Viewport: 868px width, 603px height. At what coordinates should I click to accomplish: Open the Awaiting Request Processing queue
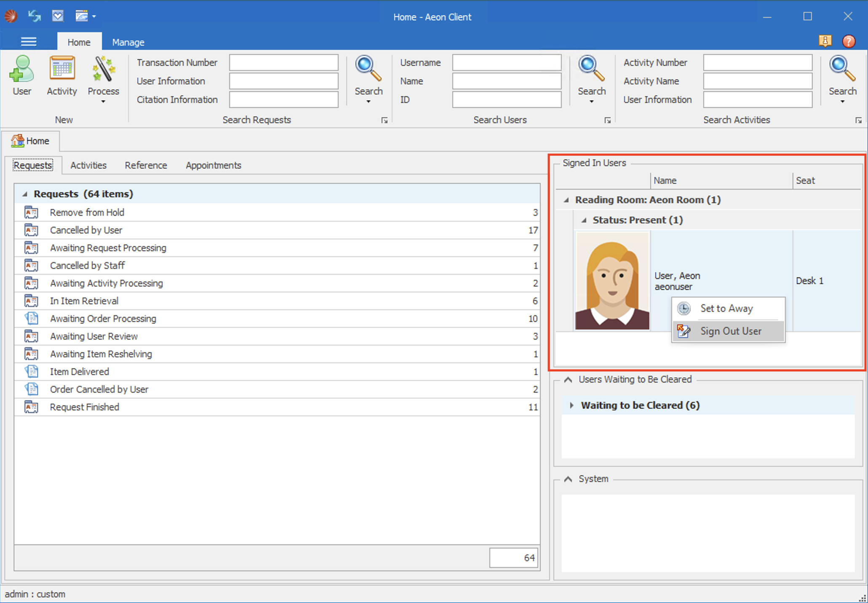coord(108,248)
